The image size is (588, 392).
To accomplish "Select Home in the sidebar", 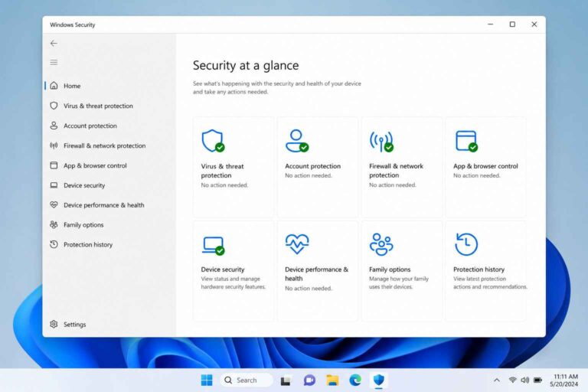I will [72, 86].
